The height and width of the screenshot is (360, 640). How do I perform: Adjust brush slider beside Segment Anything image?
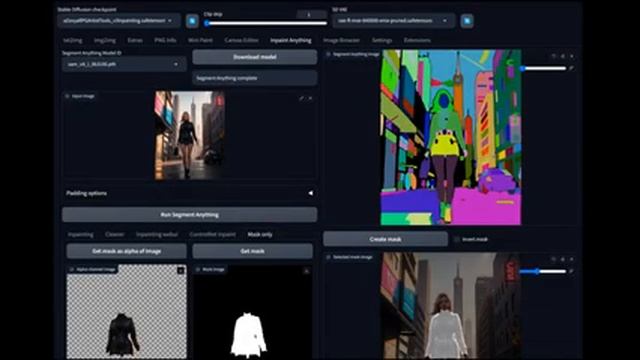[x=543, y=68]
